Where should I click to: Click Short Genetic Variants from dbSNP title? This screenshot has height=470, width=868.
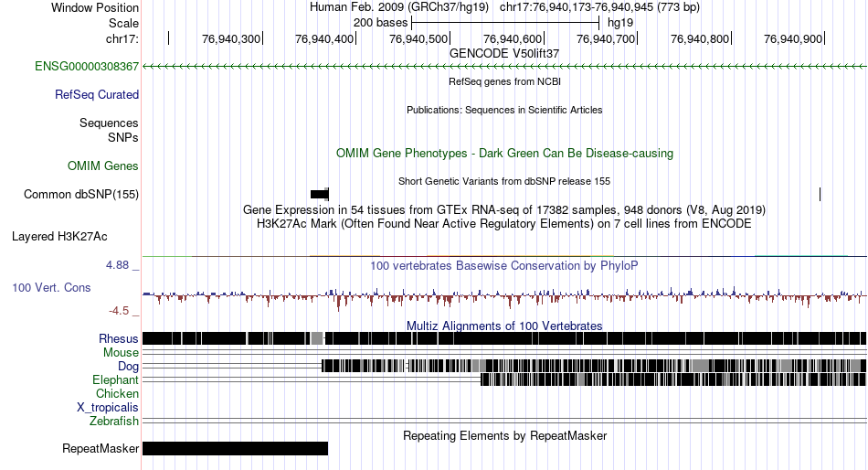504,181
